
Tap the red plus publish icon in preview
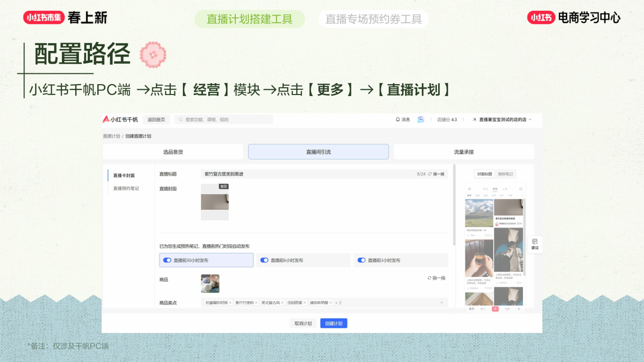click(x=495, y=309)
